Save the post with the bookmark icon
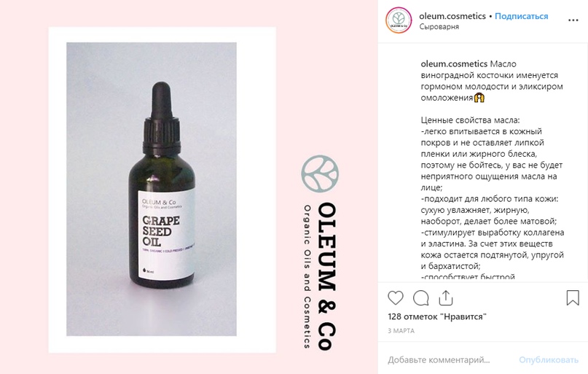Viewport: 588px width, 374px height. coord(573,298)
